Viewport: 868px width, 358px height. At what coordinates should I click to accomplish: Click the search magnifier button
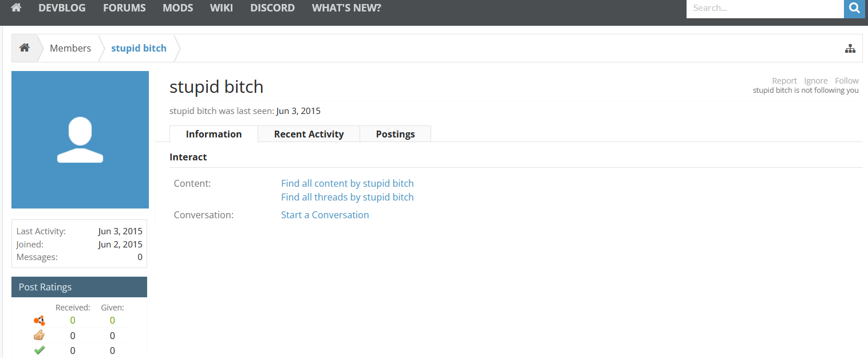pos(854,8)
